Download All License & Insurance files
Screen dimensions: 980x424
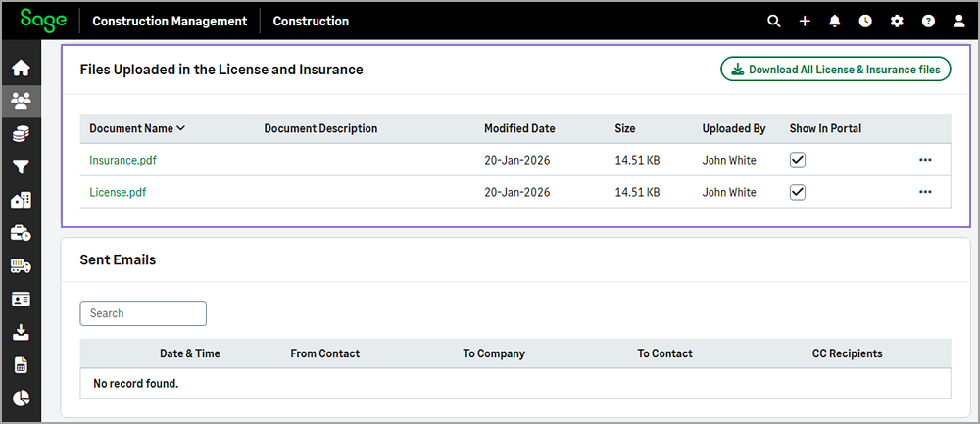click(x=835, y=70)
